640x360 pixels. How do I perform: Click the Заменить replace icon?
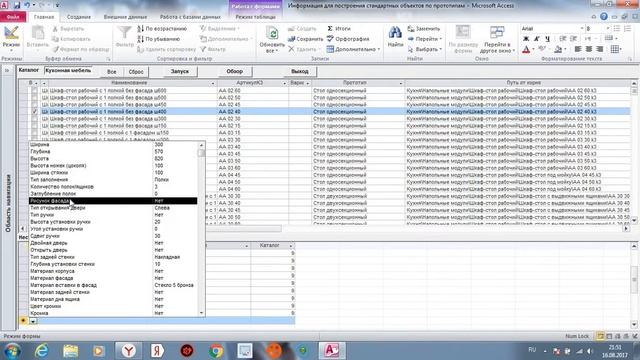click(411, 29)
